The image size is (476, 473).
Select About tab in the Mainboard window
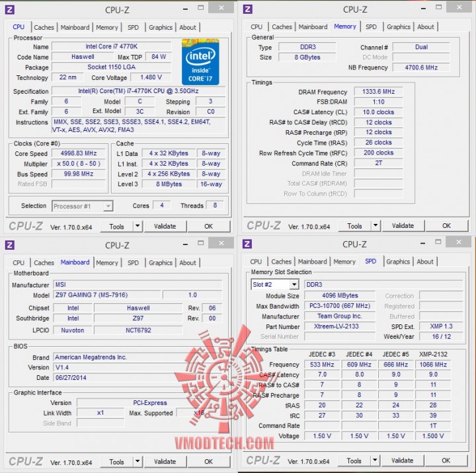(188, 263)
